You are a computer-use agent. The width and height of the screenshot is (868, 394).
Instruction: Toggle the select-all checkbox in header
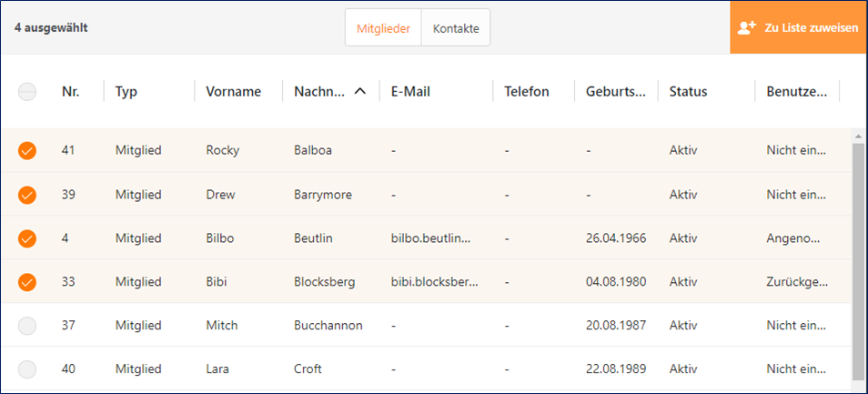(27, 91)
